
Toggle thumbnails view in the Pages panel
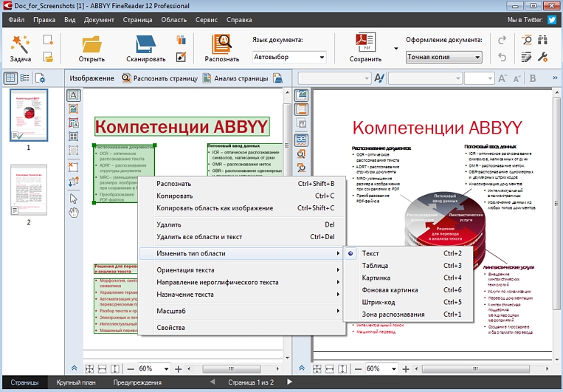pyautogui.click(x=10, y=78)
